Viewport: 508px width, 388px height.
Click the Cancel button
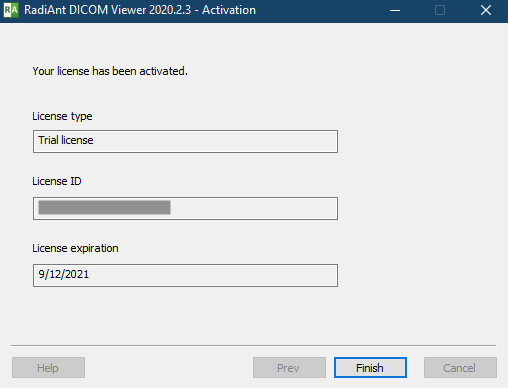(460, 368)
